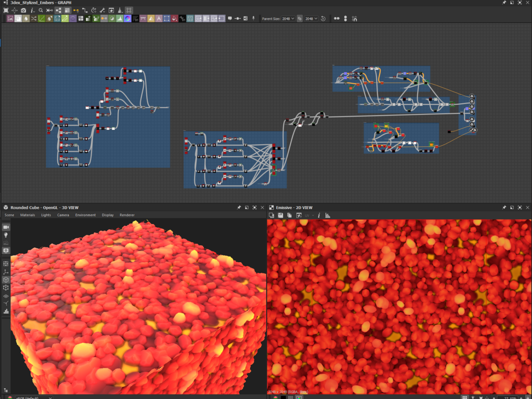Click the info icon in 2D view toolbar
This screenshot has height=399, width=532.
coord(319,215)
